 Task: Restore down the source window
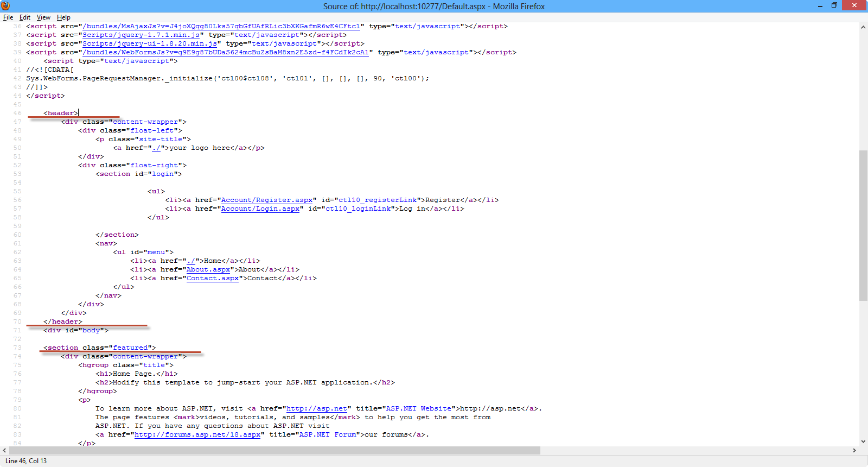(834, 5)
